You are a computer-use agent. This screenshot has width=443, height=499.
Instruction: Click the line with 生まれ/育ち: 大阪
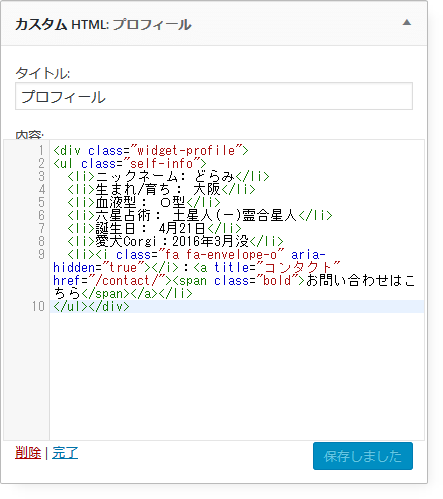coord(161,190)
